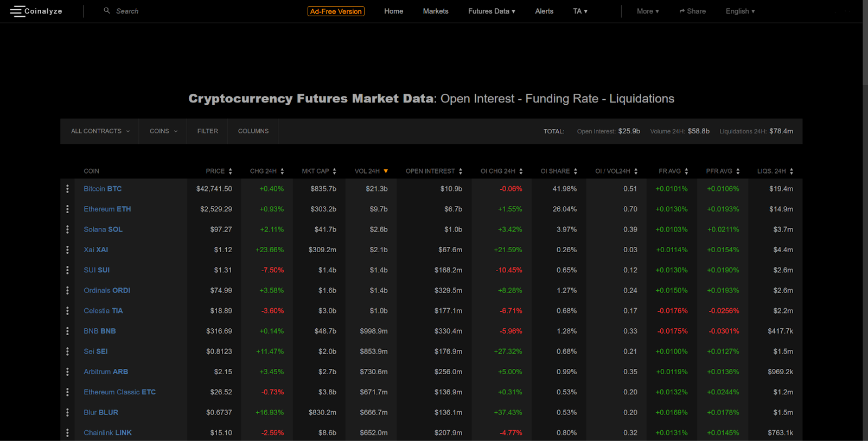Screen dimensions: 868x441
Task: Open the three-dot menu for Chainlink LINK row
Action: pos(67,433)
